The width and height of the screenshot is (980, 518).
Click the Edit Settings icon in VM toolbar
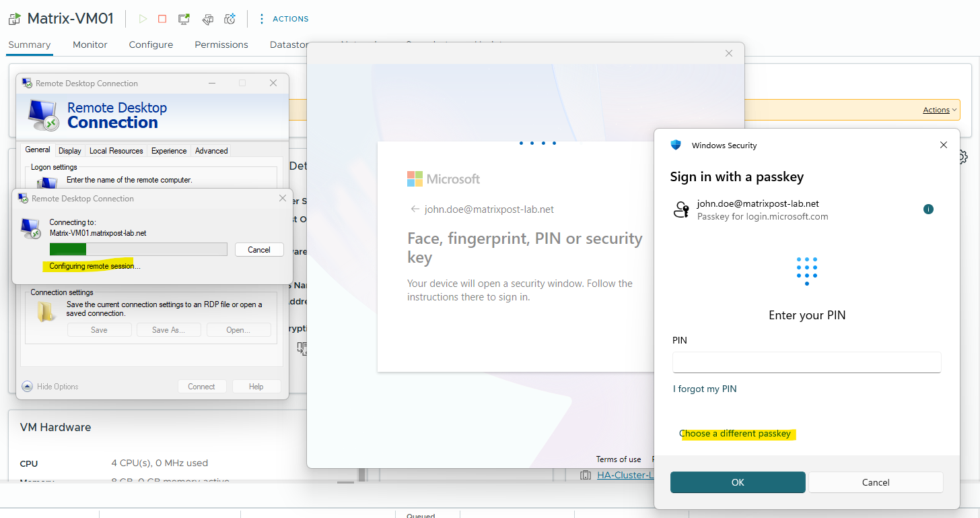[207, 19]
